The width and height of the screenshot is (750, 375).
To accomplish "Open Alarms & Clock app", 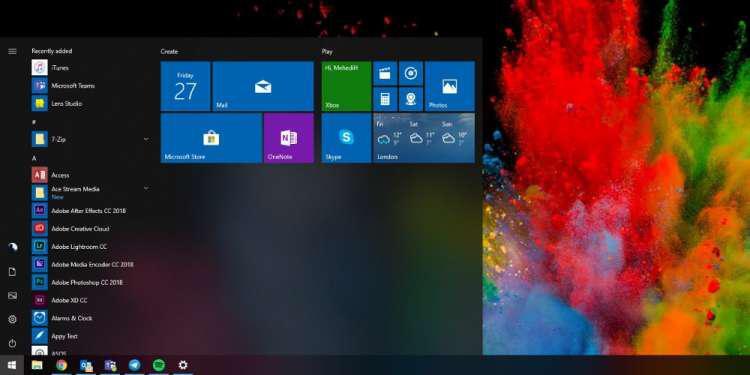I will (90, 318).
